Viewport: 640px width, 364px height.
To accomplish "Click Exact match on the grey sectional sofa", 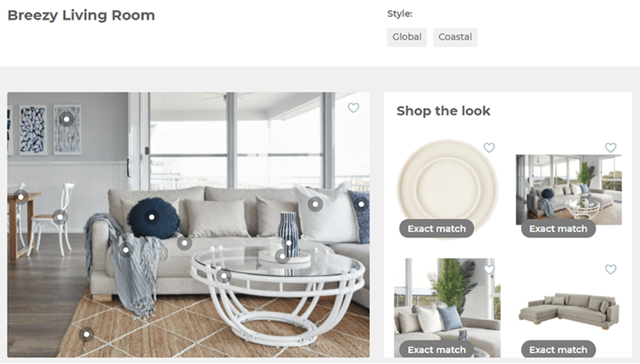I will (558, 349).
